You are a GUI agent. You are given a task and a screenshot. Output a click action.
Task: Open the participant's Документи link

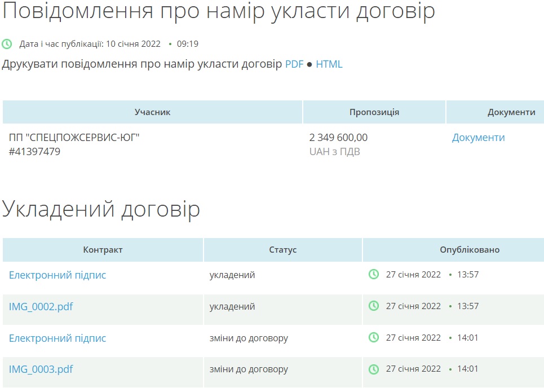[x=478, y=138]
